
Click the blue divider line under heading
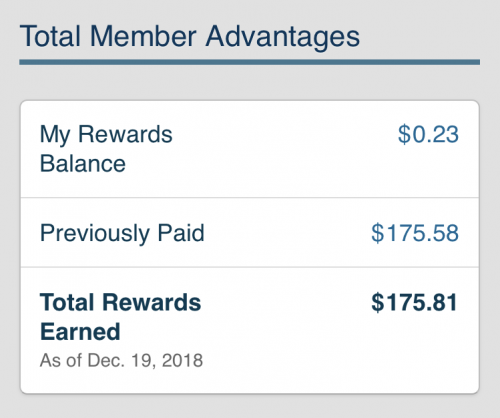tap(250, 62)
